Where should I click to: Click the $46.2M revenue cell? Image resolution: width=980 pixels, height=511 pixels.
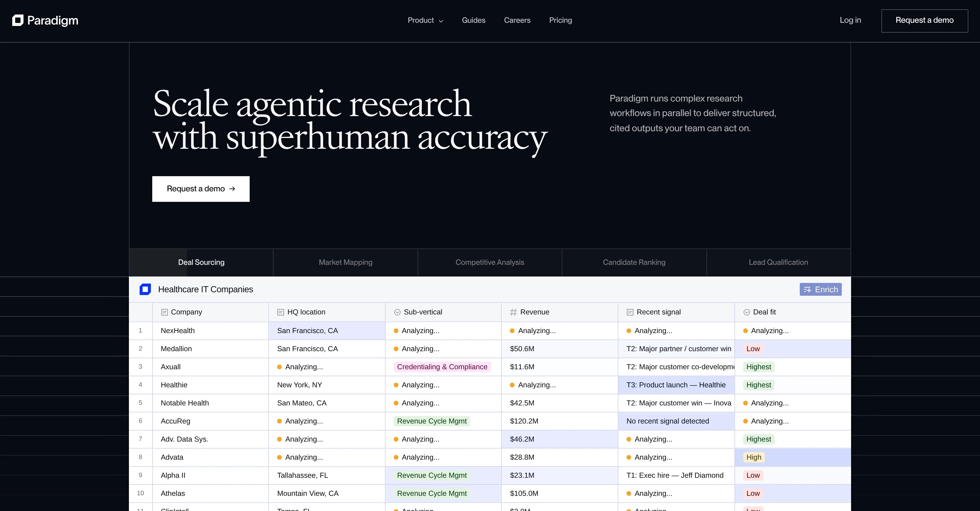pos(560,439)
